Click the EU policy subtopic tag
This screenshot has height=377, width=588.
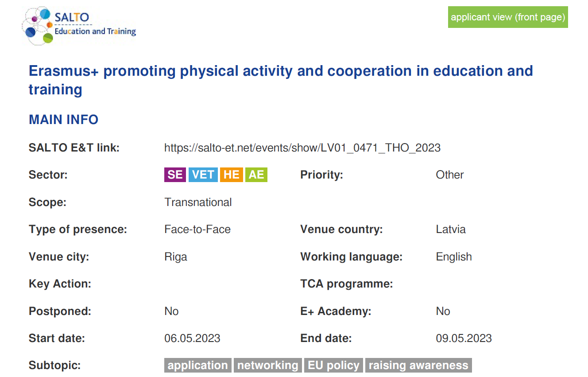(333, 365)
